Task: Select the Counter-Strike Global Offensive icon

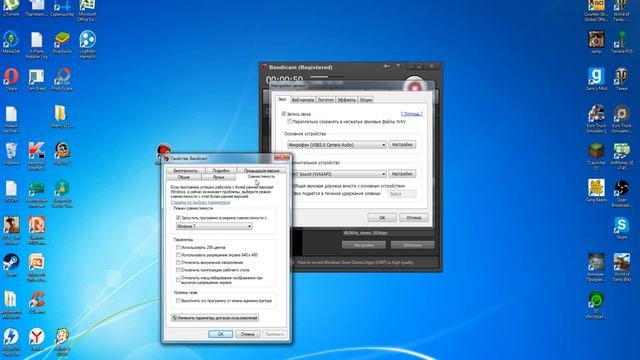Action: 596,10
